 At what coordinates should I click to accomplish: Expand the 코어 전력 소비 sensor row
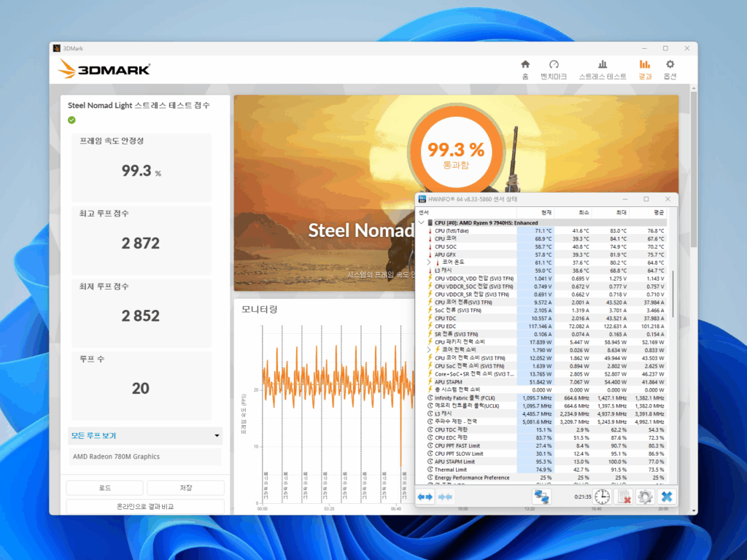[x=429, y=350]
